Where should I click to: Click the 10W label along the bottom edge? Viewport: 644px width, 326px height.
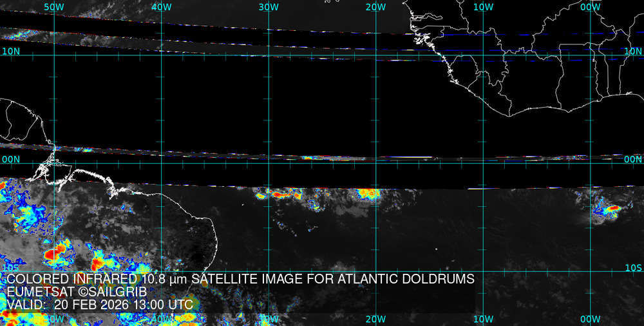coord(483,319)
